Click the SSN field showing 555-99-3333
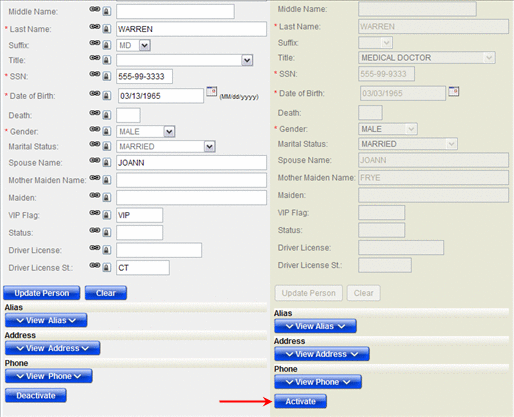This screenshot has width=514, height=417. pos(144,76)
